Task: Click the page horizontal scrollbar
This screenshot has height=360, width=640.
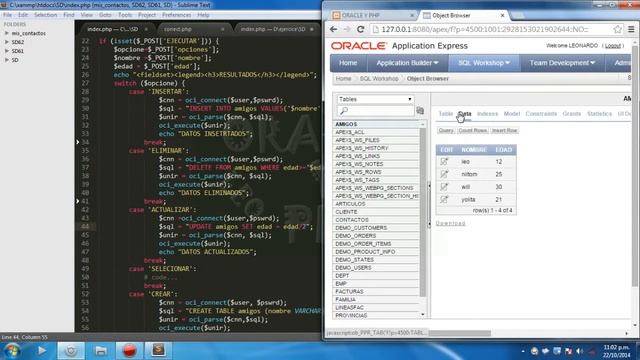Action: (x=459, y=333)
